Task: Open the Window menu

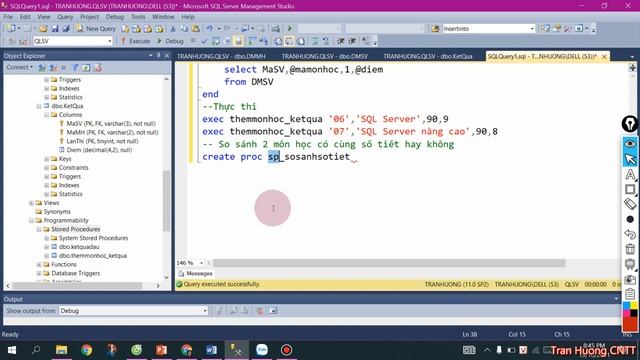Action: pyautogui.click(x=163, y=17)
